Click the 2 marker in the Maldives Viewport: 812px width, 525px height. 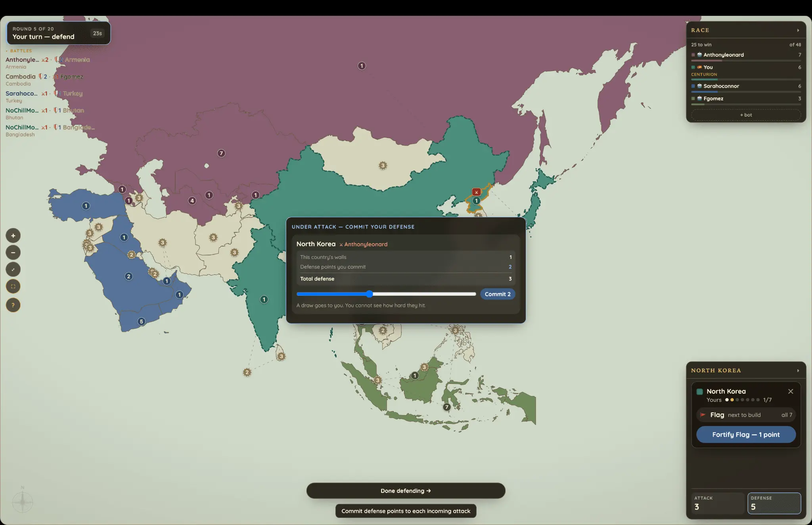click(247, 372)
